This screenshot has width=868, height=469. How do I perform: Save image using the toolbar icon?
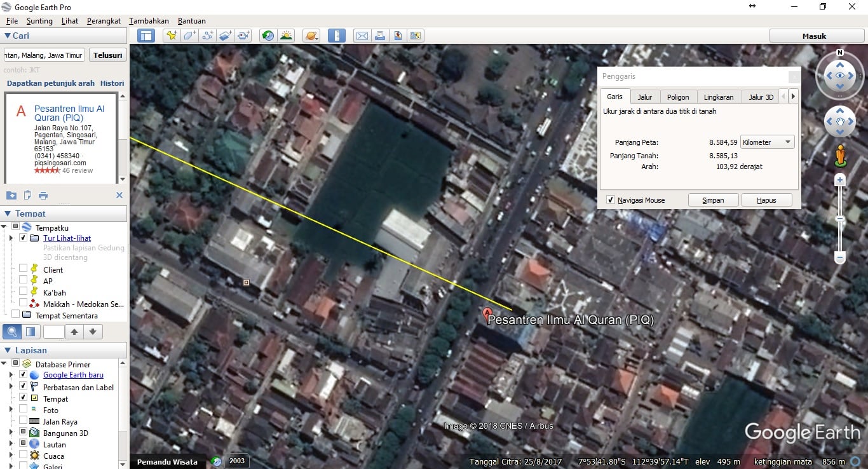(x=398, y=36)
